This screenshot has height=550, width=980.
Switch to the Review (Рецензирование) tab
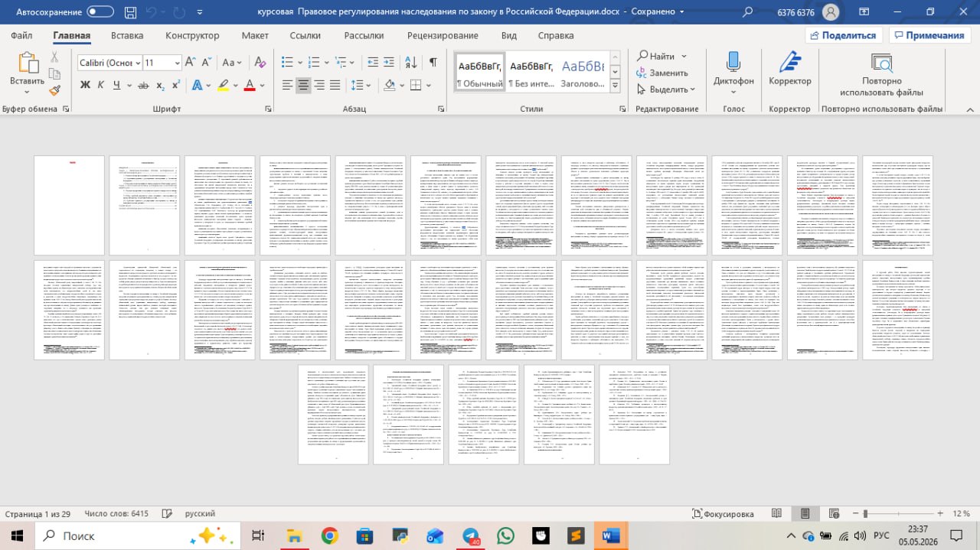click(x=443, y=35)
